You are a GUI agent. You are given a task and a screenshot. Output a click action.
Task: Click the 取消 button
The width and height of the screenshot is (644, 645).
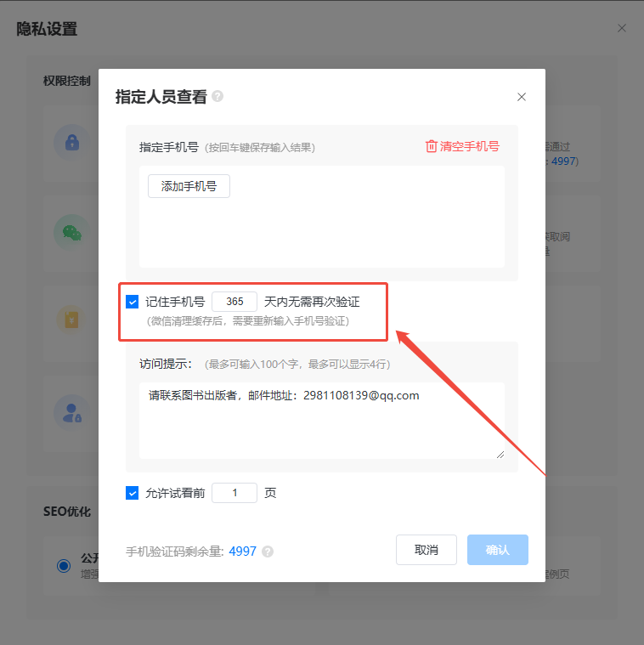coord(426,550)
